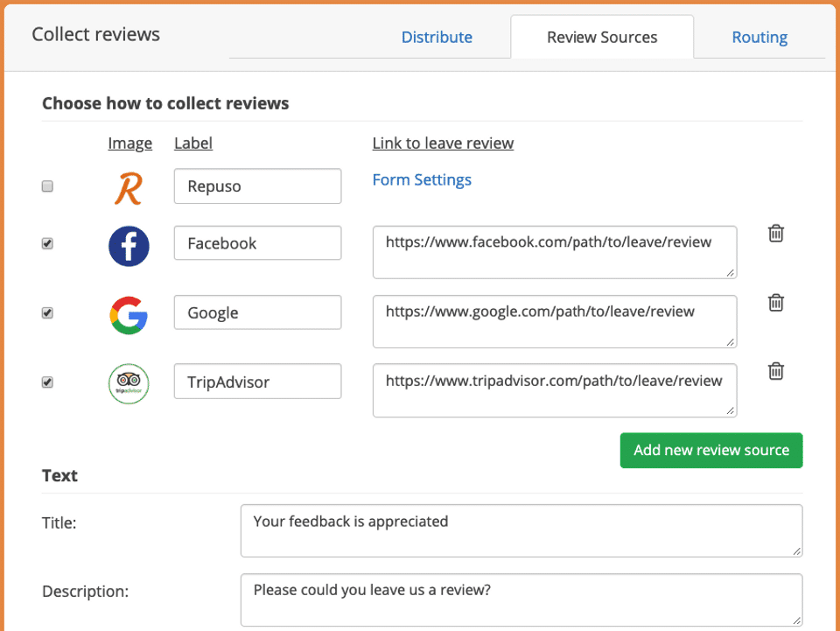The height and width of the screenshot is (631, 840).
Task: Click the Google review link textbox
Action: coord(554,321)
